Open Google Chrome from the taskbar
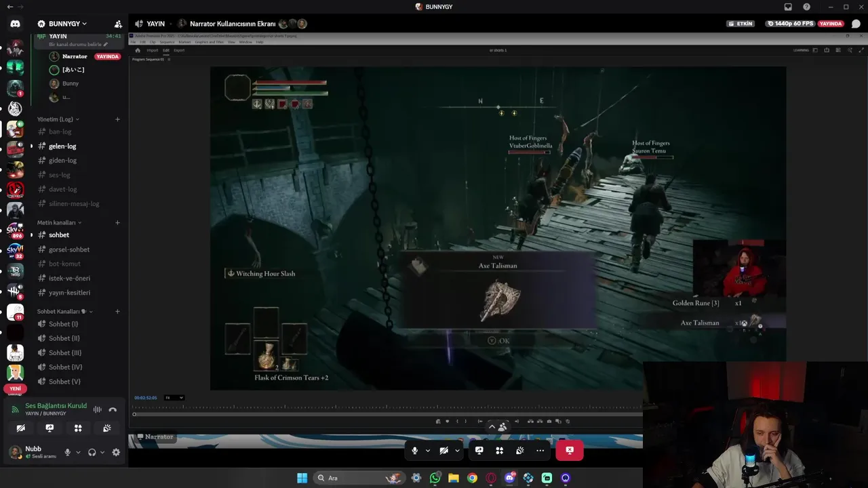 pyautogui.click(x=472, y=478)
